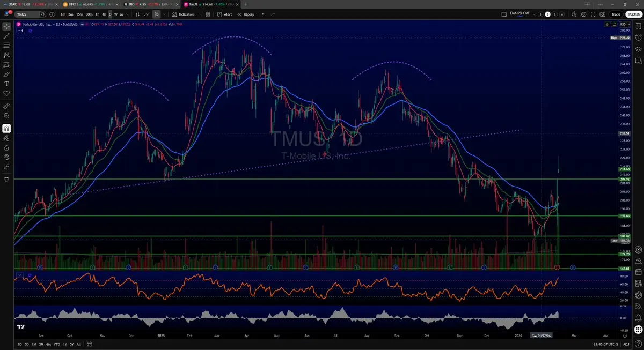Switch to the BTC1! tab

[91, 4]
